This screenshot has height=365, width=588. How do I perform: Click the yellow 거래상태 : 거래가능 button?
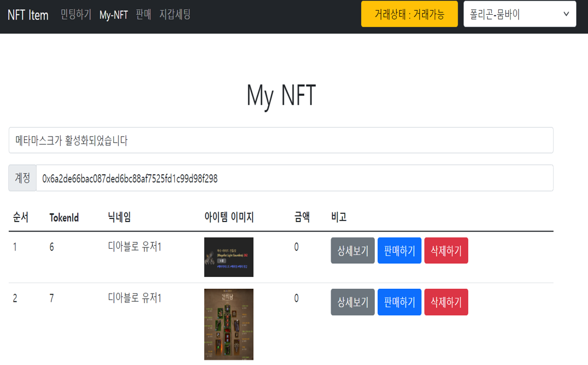[409, 14]
